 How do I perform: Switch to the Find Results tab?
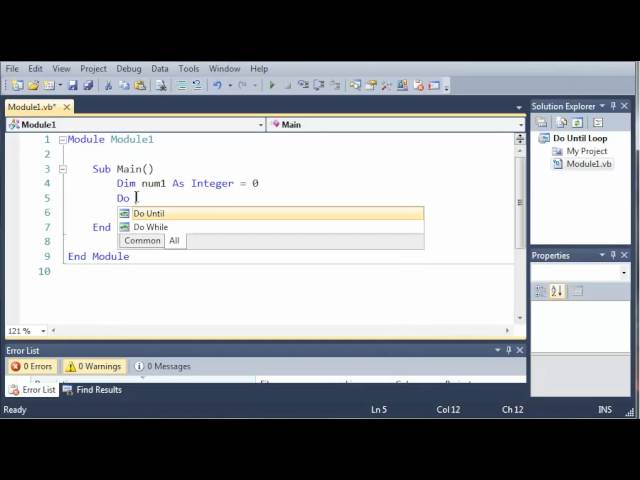click(98, 390)
